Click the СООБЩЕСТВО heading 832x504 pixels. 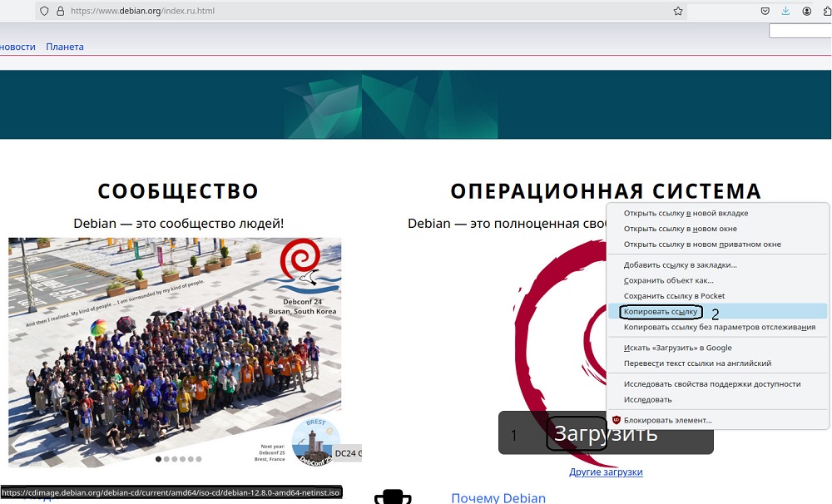178,191
